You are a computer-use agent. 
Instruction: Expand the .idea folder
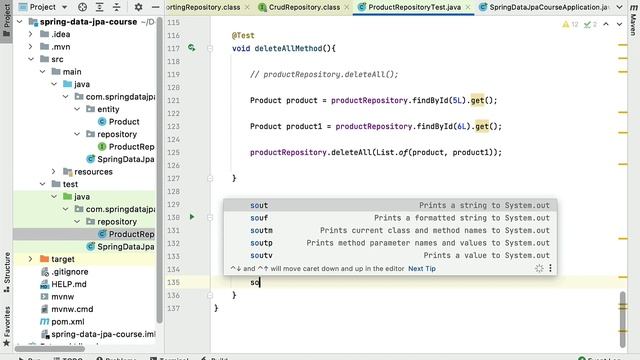[x=31, y=34]
